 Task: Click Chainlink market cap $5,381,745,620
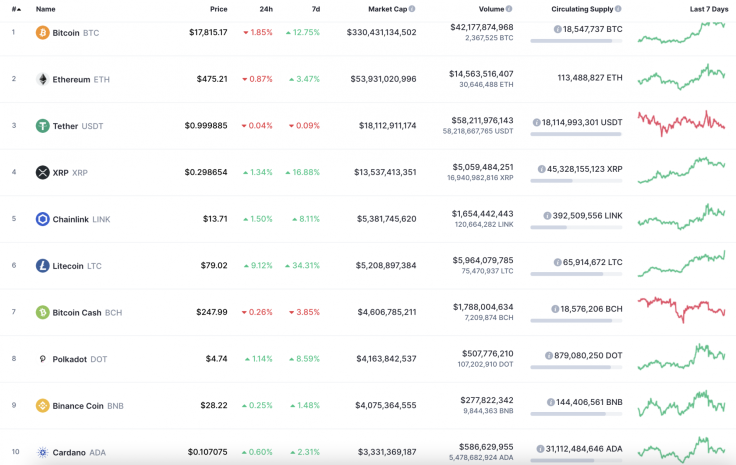coord(386,219)
